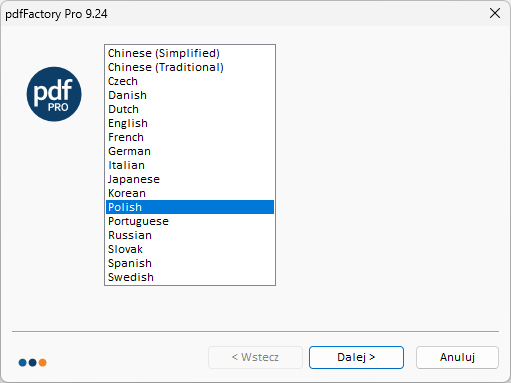Select Chinese (Traditional) language option

(x=190, y=67)
